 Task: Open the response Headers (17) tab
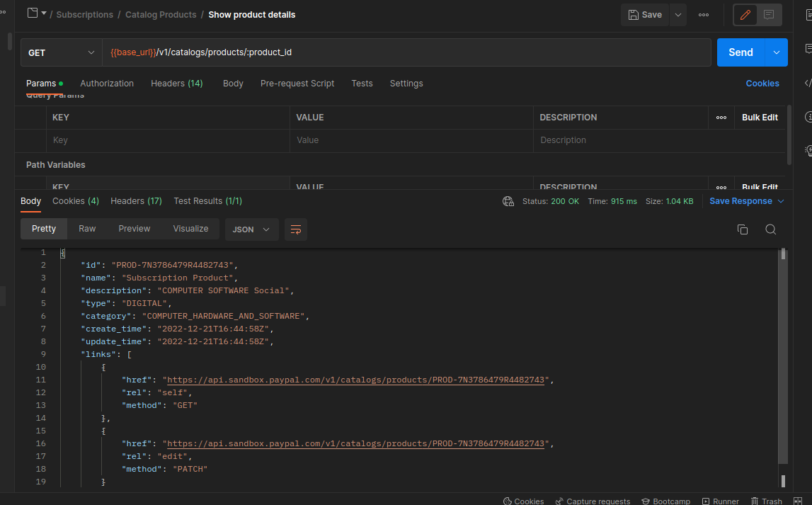coord(136,201)
